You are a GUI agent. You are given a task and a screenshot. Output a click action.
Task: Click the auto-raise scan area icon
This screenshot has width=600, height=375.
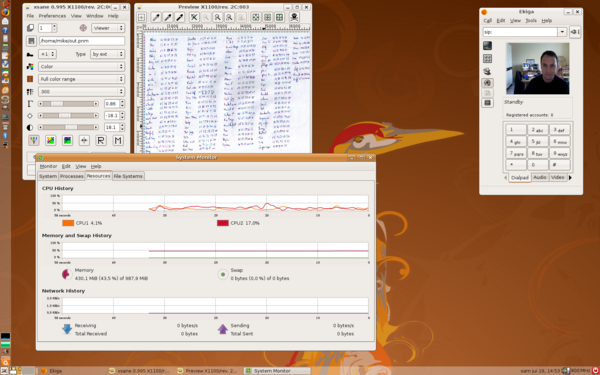click(267, 17)
